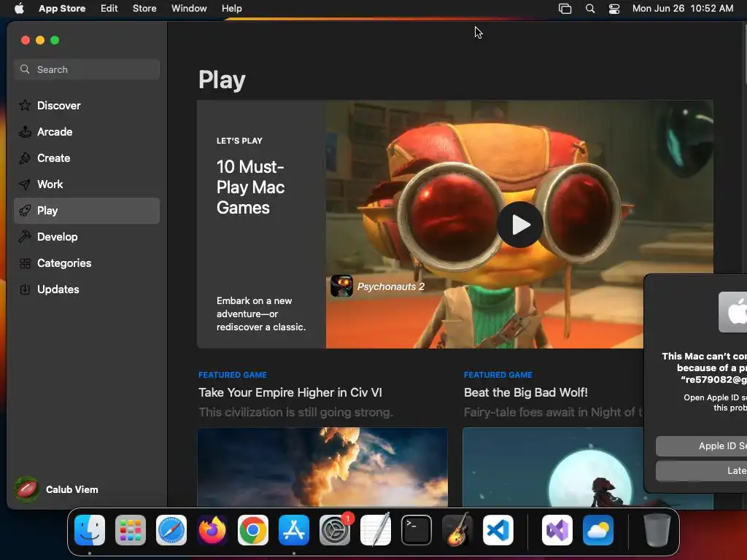
Task: Open the Categories grid icon
Action: 25,262
